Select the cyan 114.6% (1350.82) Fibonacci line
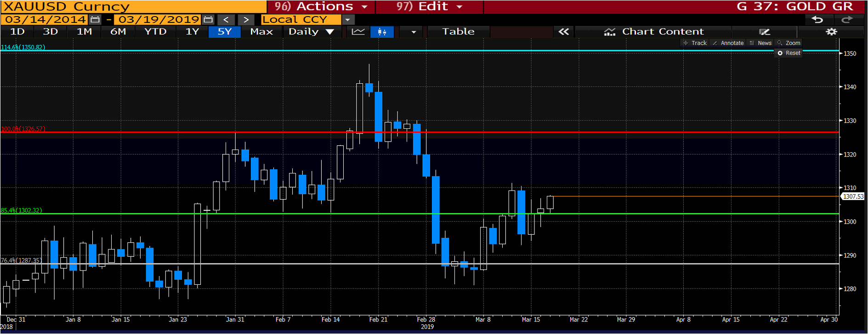Image resolution: width=868 pixels, height=334 pixels. tap(420, 51)
